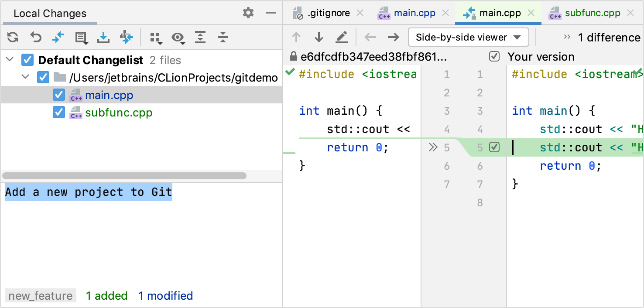Viewport: 644px width, 308px height.
Task: Click the Expand All icon
Action: [200, 37]
